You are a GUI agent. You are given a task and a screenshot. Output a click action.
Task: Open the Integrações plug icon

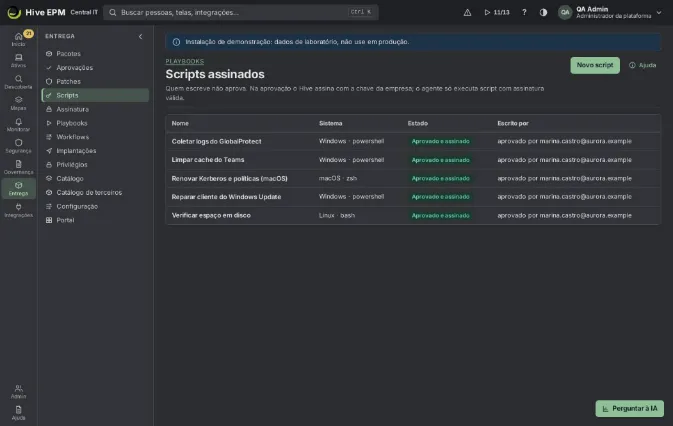18,210
